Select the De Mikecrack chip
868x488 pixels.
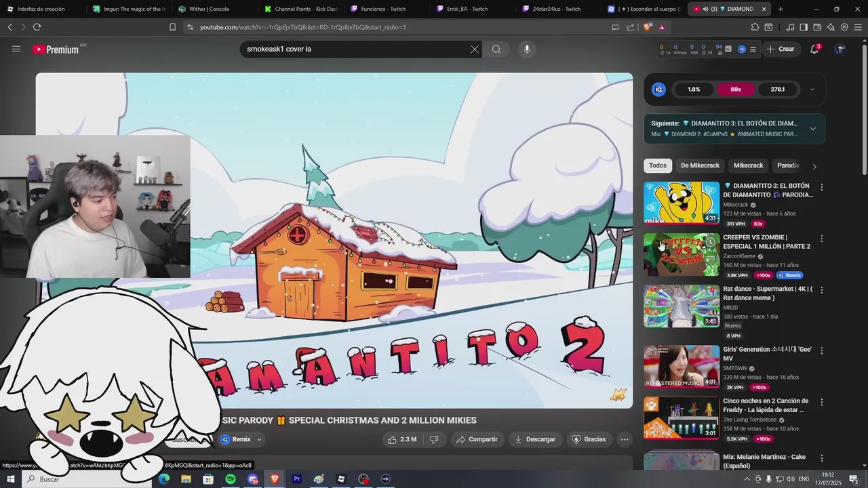click(700, 165)
